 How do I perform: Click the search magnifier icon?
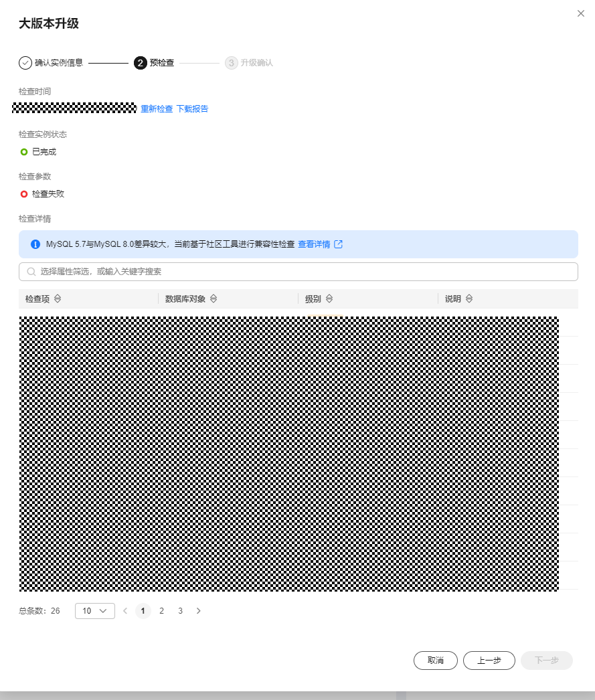[31, 272]
